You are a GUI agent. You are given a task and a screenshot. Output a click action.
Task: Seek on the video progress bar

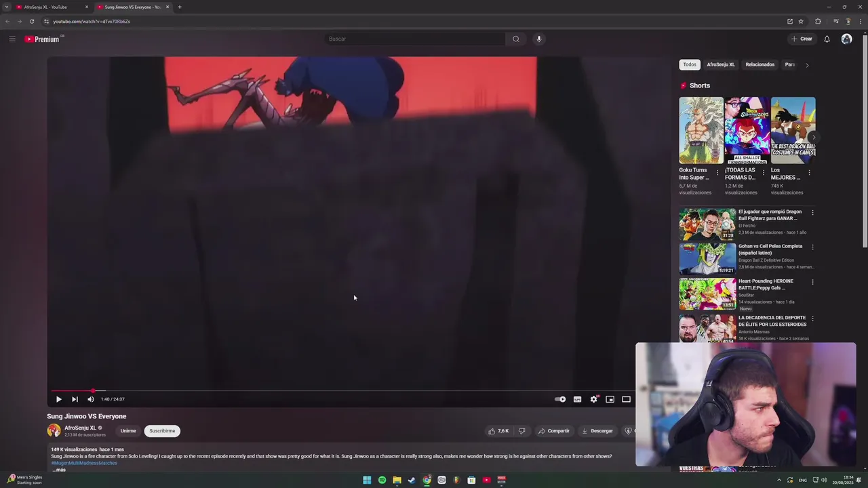(342, 390)
